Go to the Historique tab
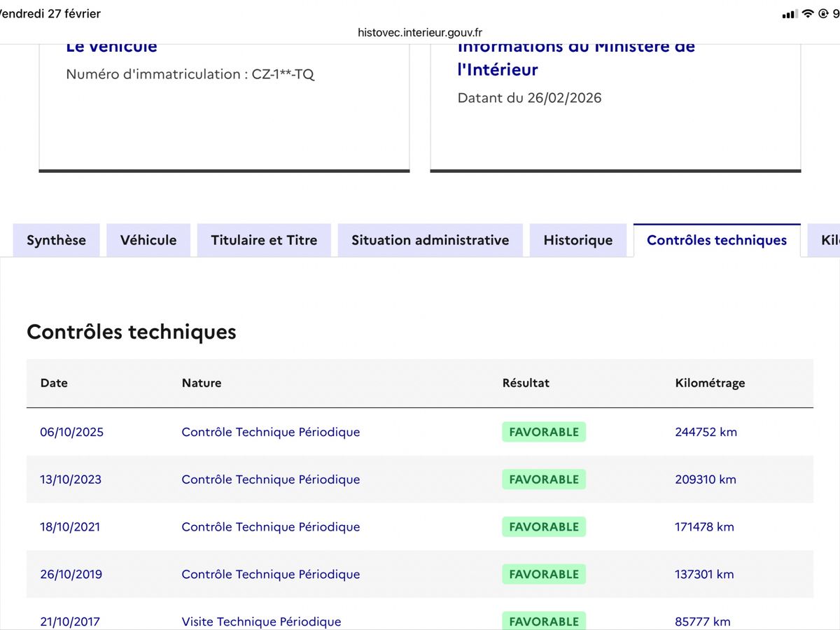 coord(578,240)
